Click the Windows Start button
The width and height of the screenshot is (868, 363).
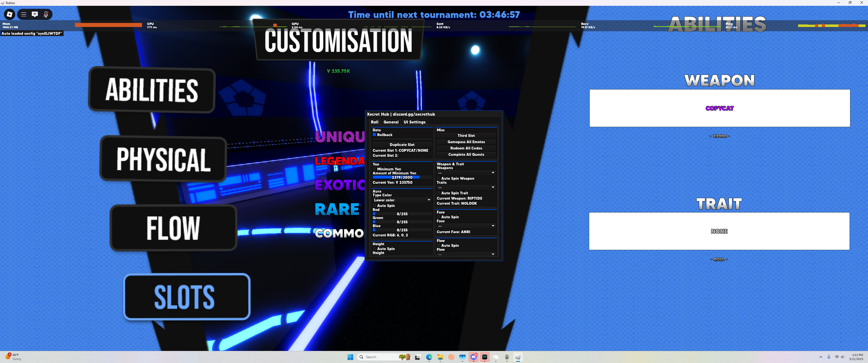click(x=350, y=357)
